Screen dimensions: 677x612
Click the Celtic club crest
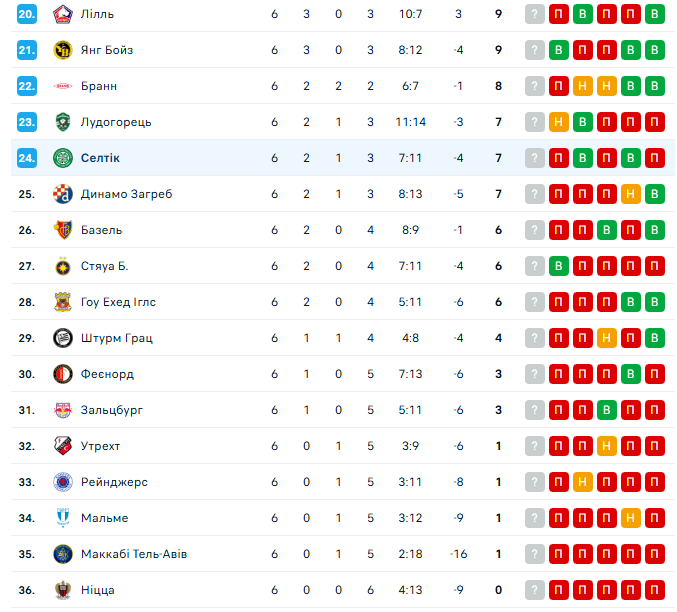(62, 158)
